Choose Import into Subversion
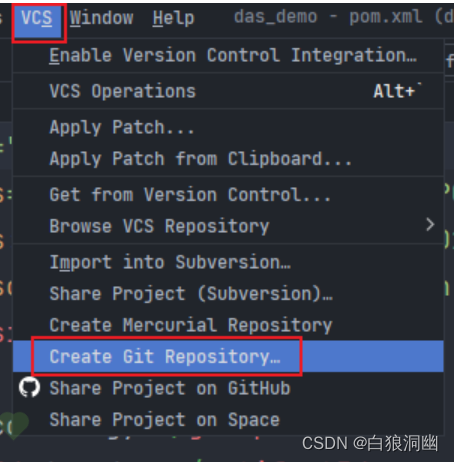Viewport: 454px width, 462px height. [228, 262]
